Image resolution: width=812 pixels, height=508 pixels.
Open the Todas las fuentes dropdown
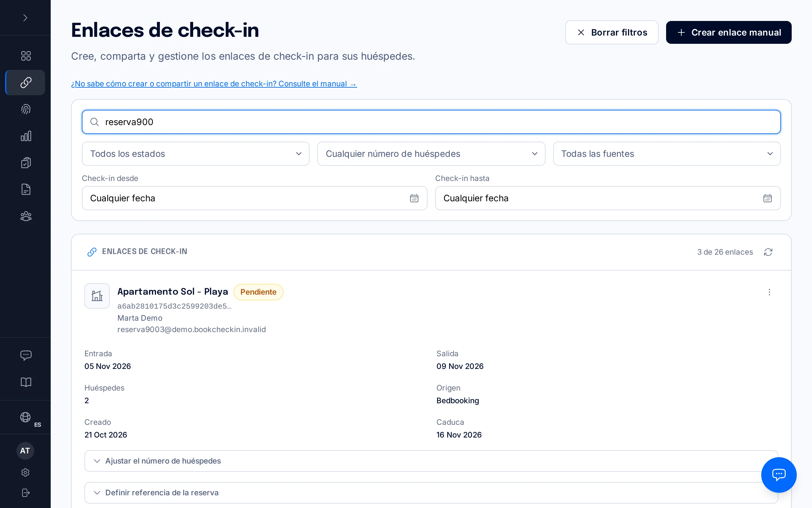[x=667, y=154]
